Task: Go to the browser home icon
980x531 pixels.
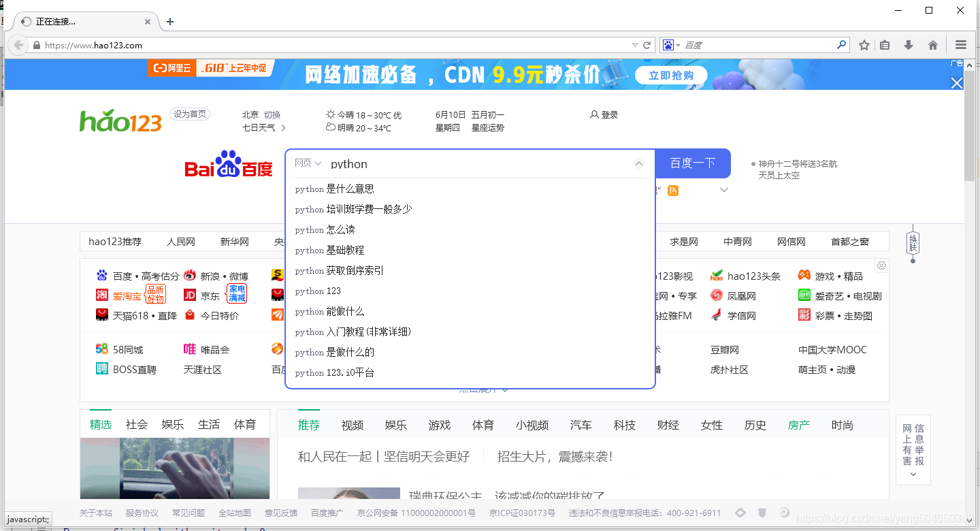Action: [933, 45]
